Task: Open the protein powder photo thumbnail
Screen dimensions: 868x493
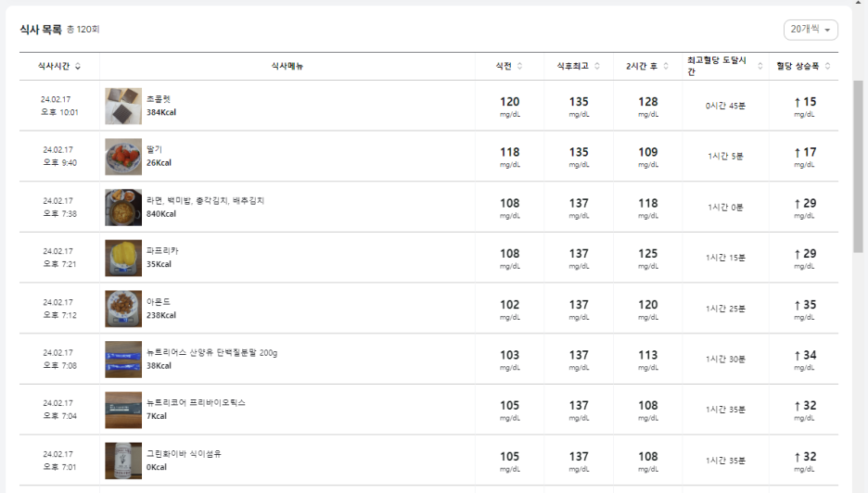Action: tap(123, 360)
